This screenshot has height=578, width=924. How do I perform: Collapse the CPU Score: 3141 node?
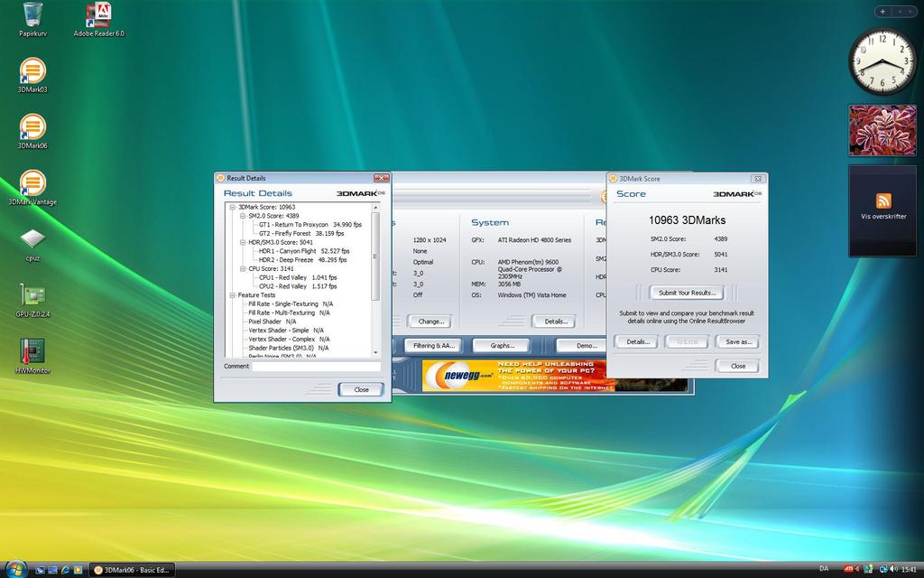tap(243, 269)
